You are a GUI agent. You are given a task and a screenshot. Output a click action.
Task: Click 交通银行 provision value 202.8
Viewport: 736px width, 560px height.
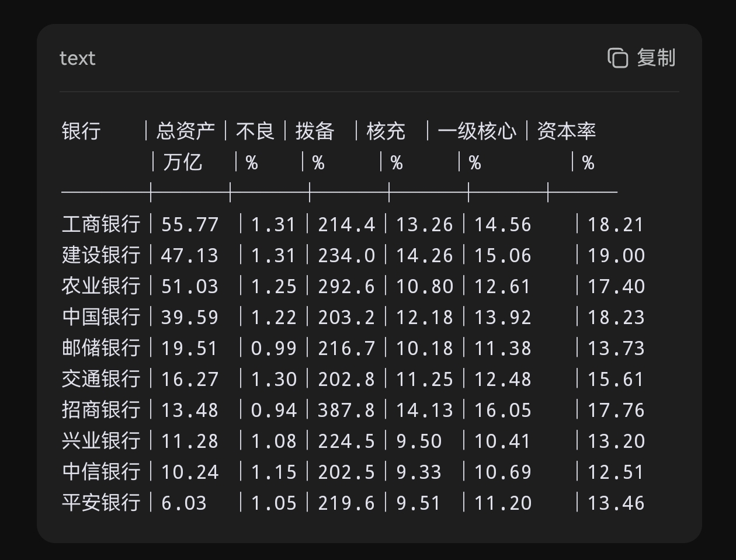(346, 379)
